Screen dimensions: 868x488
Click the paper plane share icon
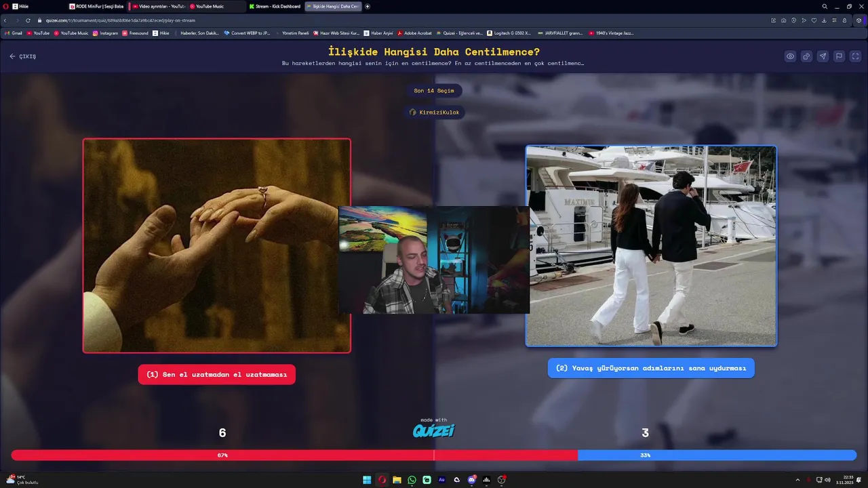click(823, 56)
